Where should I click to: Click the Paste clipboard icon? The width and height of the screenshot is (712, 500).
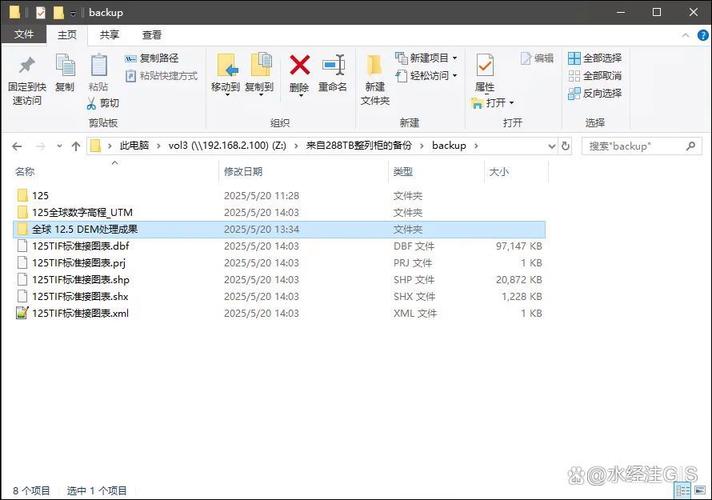coord(99,64)
